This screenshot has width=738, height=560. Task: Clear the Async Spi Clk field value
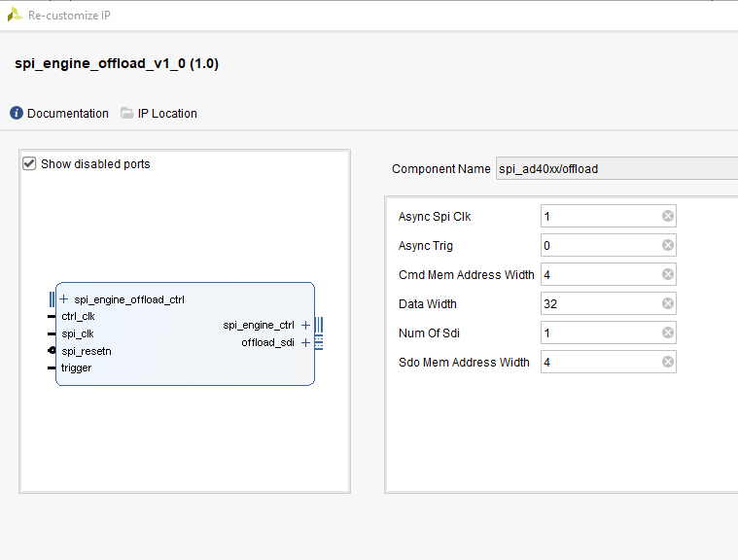(668, 216)
